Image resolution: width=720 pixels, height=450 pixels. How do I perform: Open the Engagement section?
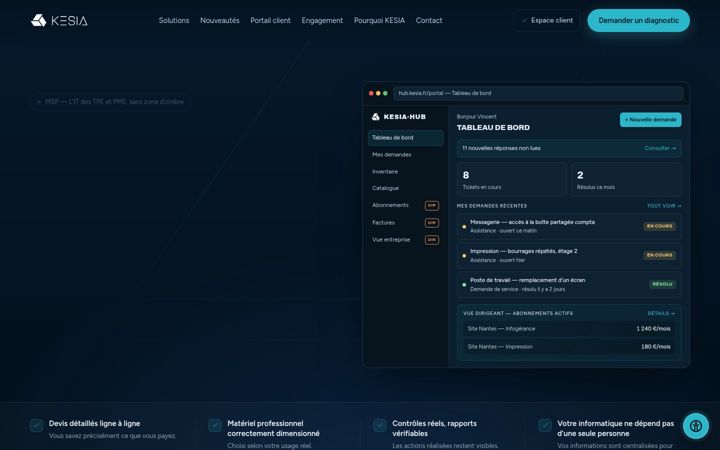(322, 20)
